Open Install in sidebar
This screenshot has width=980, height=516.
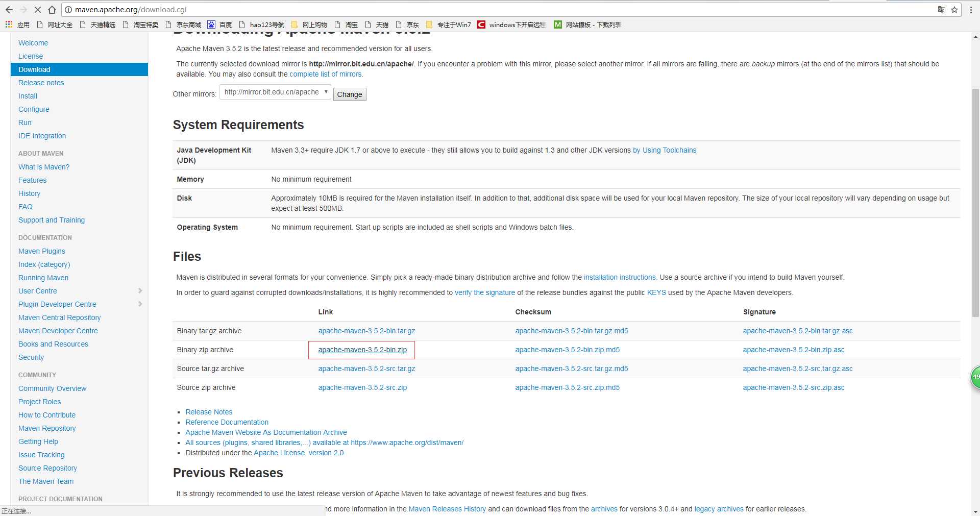28,96
